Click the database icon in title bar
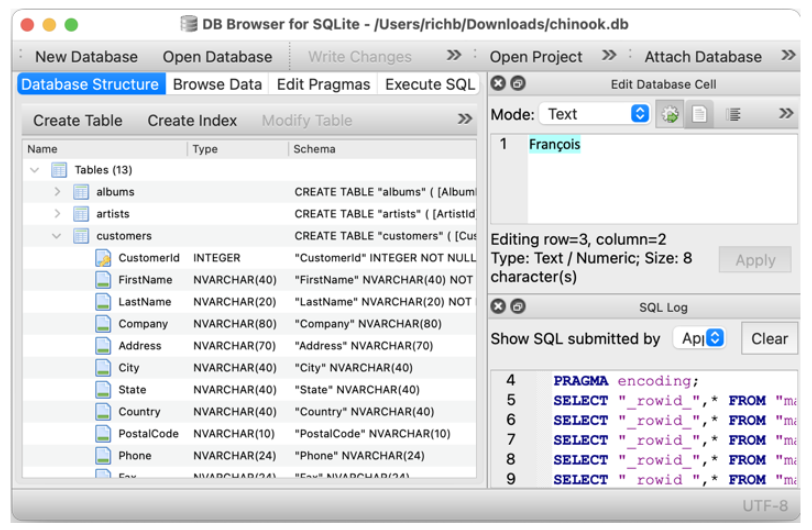Image resolution: width=812 pixels, height=530 pixels. pos(188,24)
